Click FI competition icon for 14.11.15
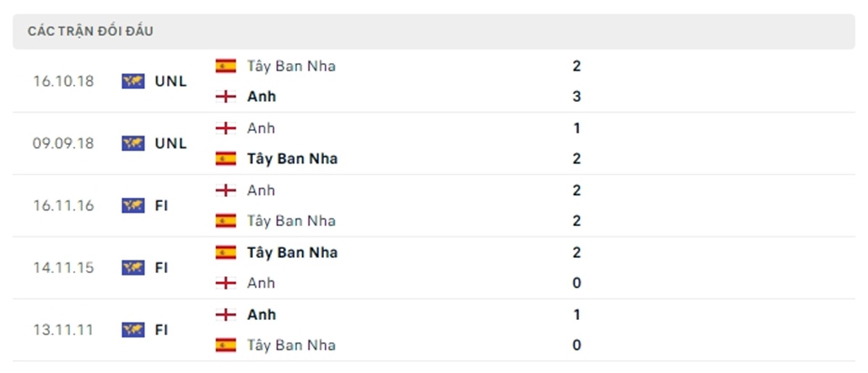The height and width of the screenshot is (373, 868). (x=133, y=267)
